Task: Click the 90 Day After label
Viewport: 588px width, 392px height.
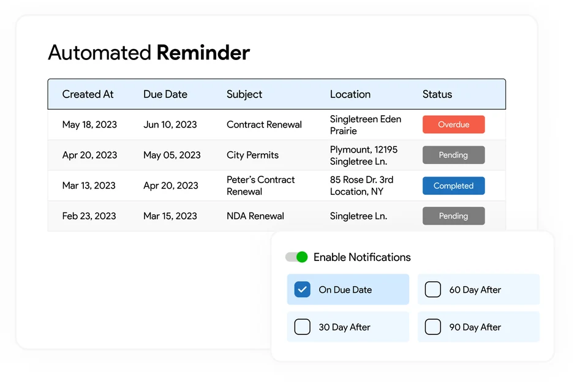Action: pyautogui.click(x=475, y=327)
